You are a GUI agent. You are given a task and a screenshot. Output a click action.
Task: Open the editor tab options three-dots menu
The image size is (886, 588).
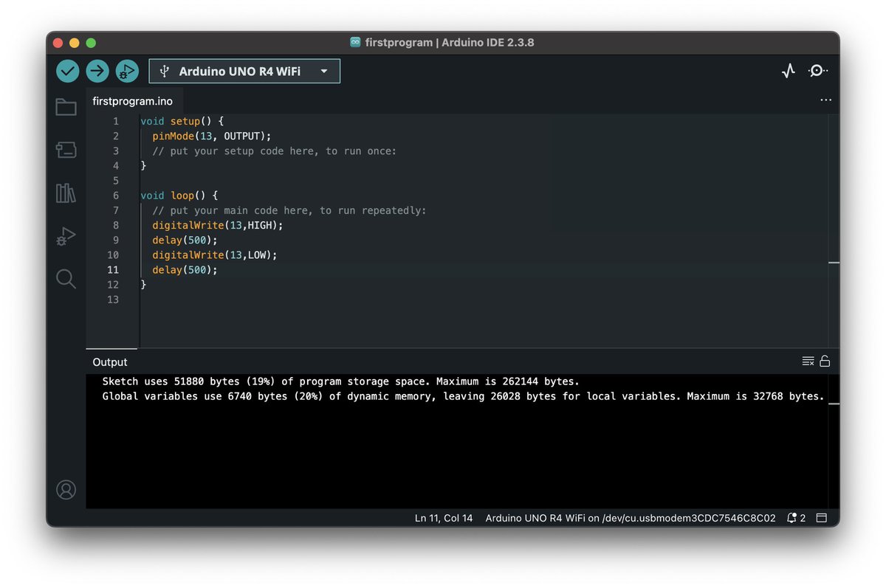[x=826, y=100]
